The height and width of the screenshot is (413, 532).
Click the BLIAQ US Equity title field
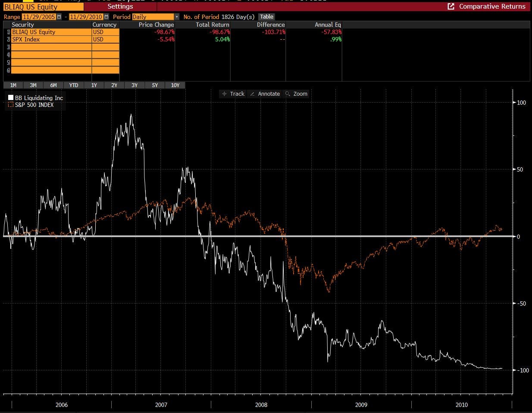pyautogui.click(x=43, y=6)
